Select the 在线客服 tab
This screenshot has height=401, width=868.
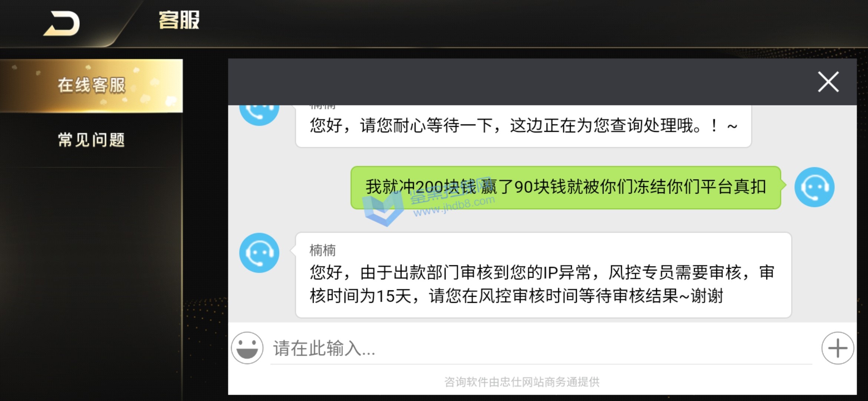pyautogui.click(x=91, y=85)
